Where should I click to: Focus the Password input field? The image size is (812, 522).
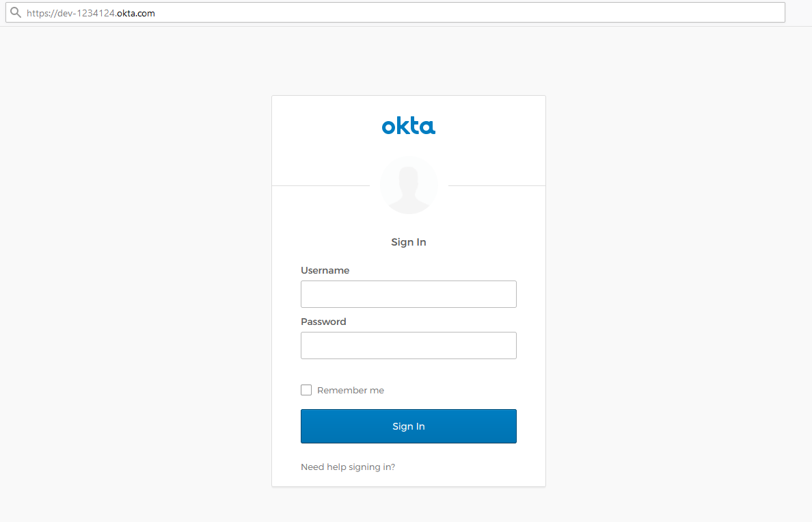pos(408,345)
